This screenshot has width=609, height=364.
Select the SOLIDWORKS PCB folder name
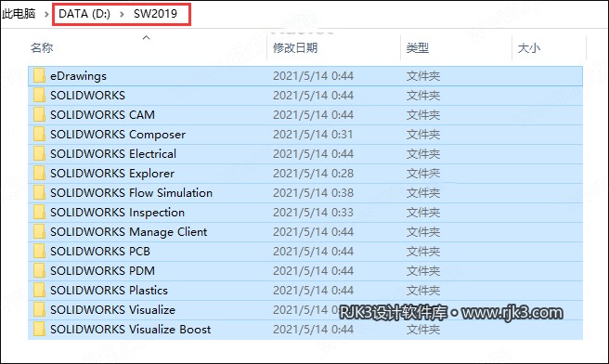click(x=100, y=252)
